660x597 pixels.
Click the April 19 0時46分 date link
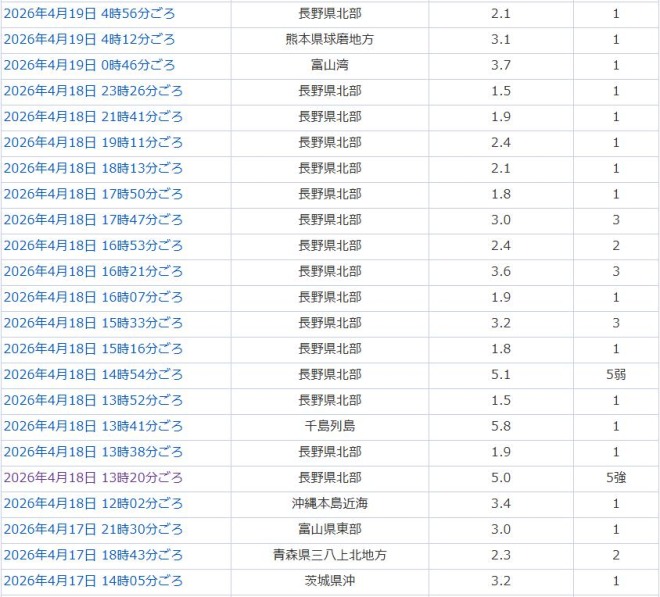pyautogui.click(x=89, y=66)
